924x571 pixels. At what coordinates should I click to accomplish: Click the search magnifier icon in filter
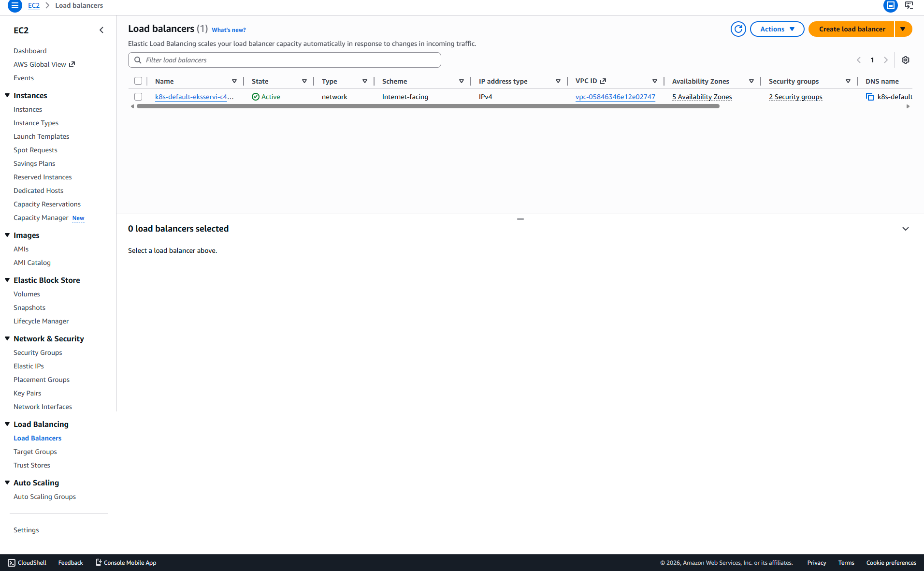[138, 60]
